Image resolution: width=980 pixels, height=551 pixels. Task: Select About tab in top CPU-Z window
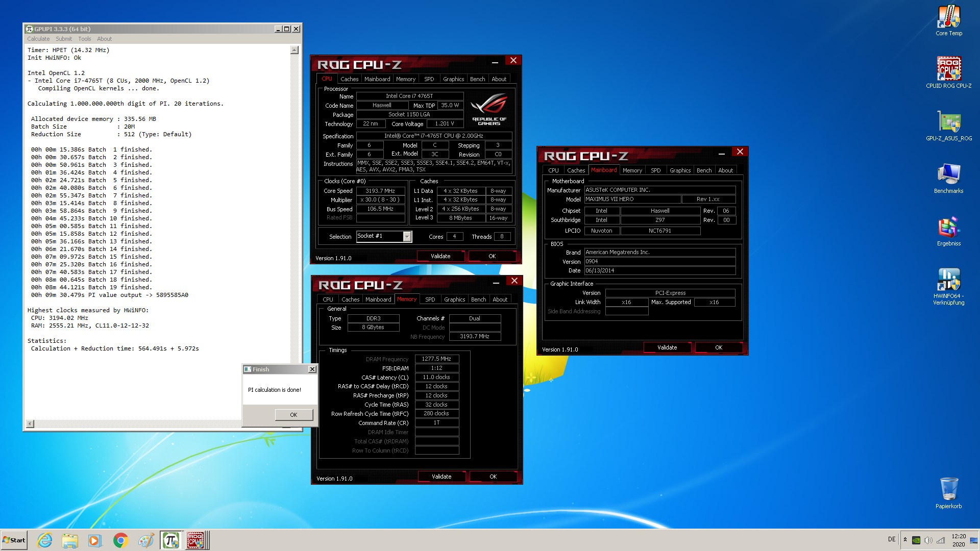(499, 79)
